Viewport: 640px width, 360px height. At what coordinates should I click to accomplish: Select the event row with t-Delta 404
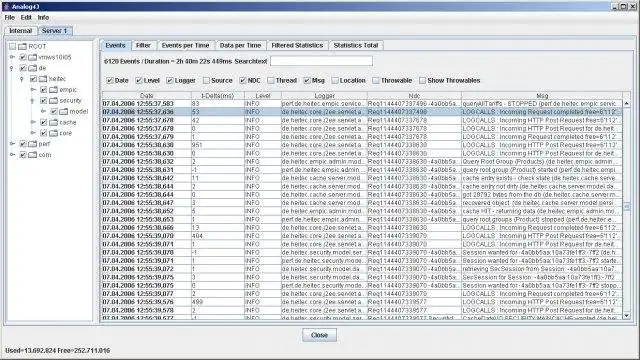[362, 236]
